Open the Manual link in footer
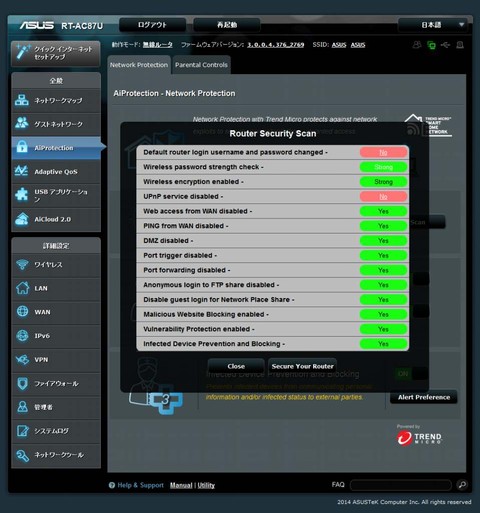Image resolution: width=480 pixels, height=513 pixels. pos(181,485)
